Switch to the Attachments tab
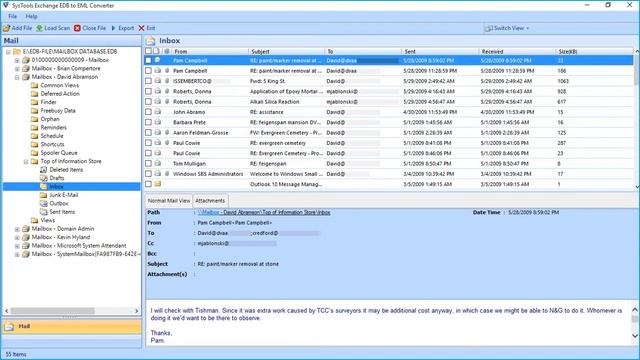The height and width of the screenshot is (360, 640). (x=210, y=201)
